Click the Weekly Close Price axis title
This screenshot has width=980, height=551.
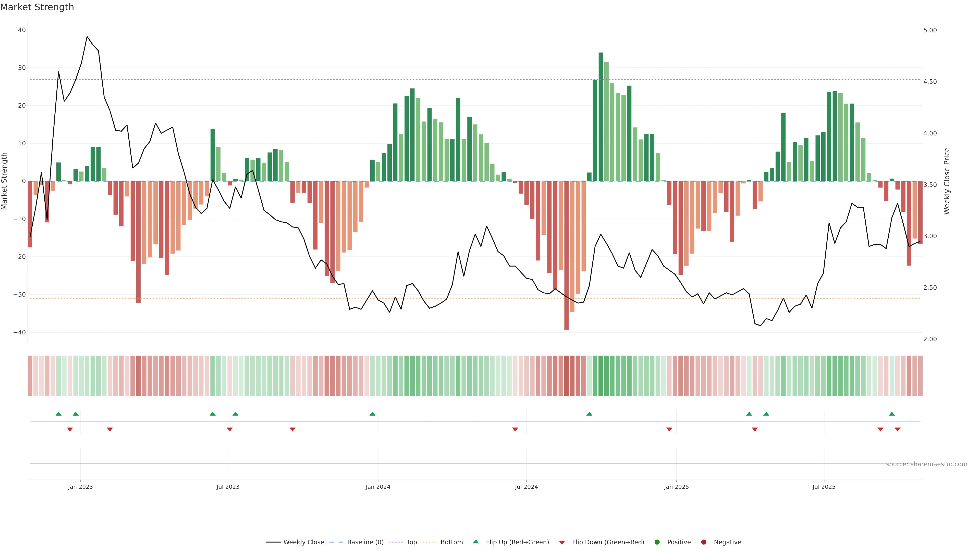coord(947,181)
